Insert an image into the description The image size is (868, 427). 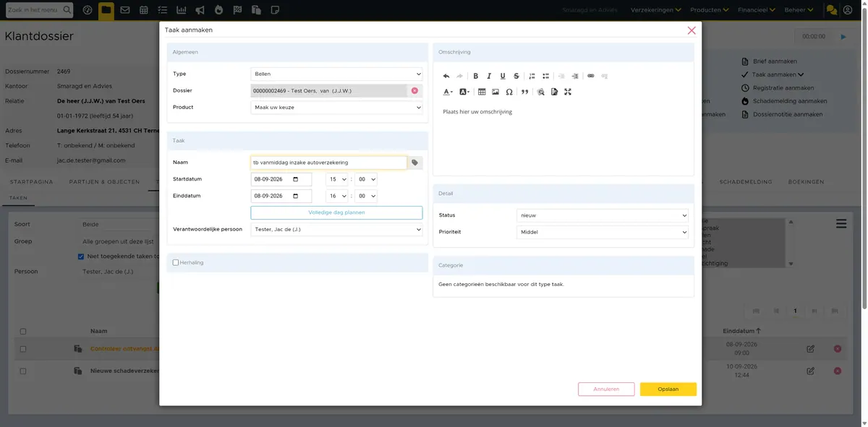pos(495,92)
